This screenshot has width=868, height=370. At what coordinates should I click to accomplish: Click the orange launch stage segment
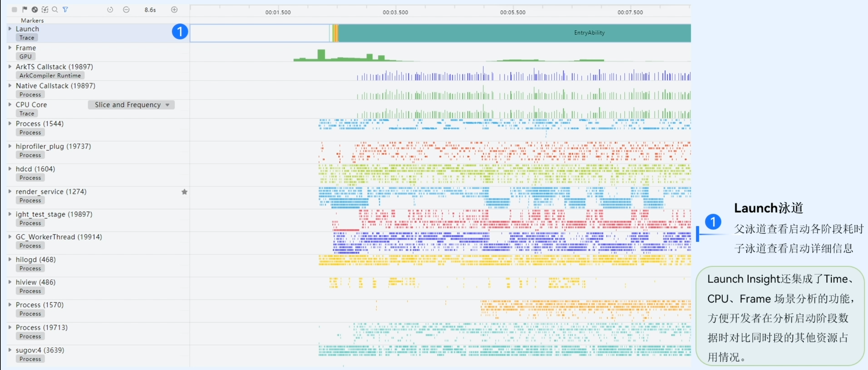point(336,33)
